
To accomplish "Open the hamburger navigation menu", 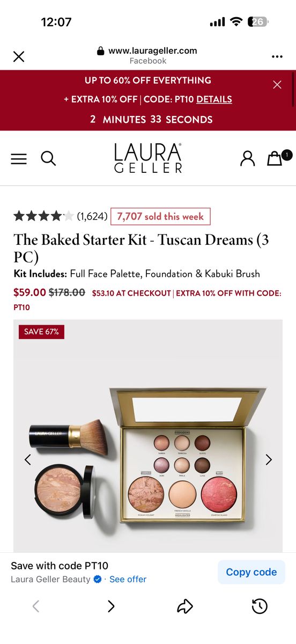I will pos(19,159).
